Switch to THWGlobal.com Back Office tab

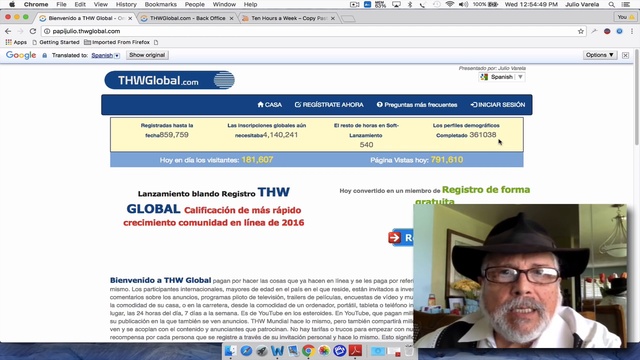pyautogui.click(x=187, y=18)
